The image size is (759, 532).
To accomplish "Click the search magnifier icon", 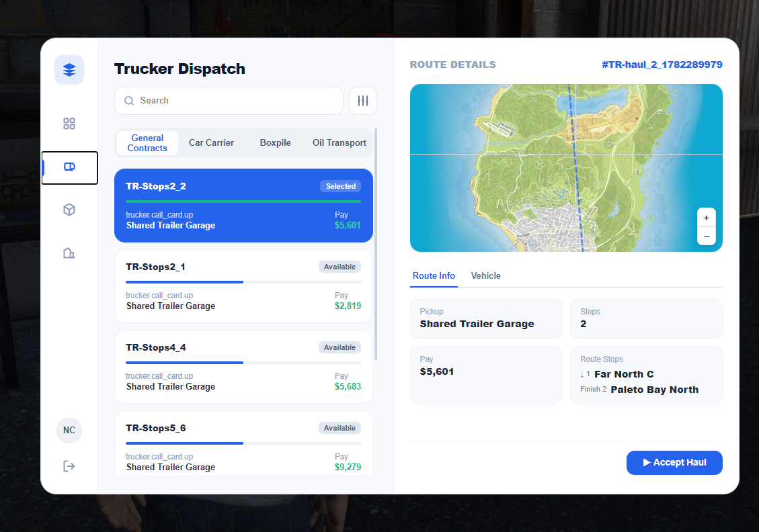I will point(129,101).
